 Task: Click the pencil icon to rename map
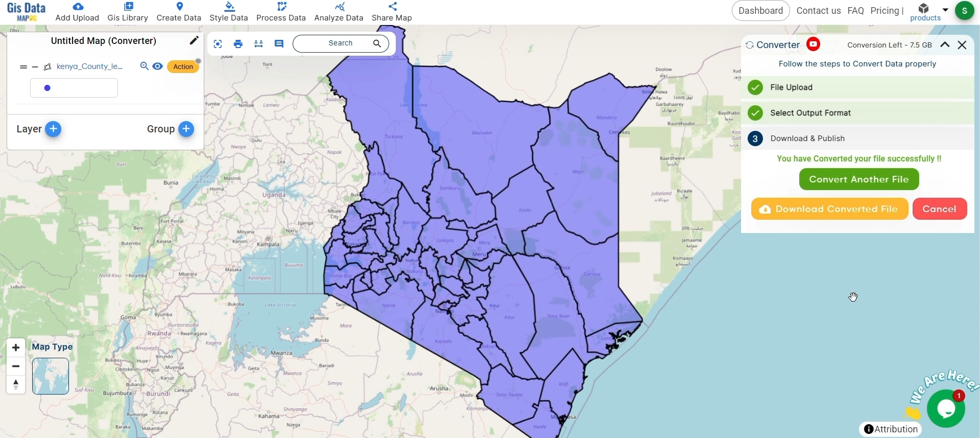tap(194, 41)
